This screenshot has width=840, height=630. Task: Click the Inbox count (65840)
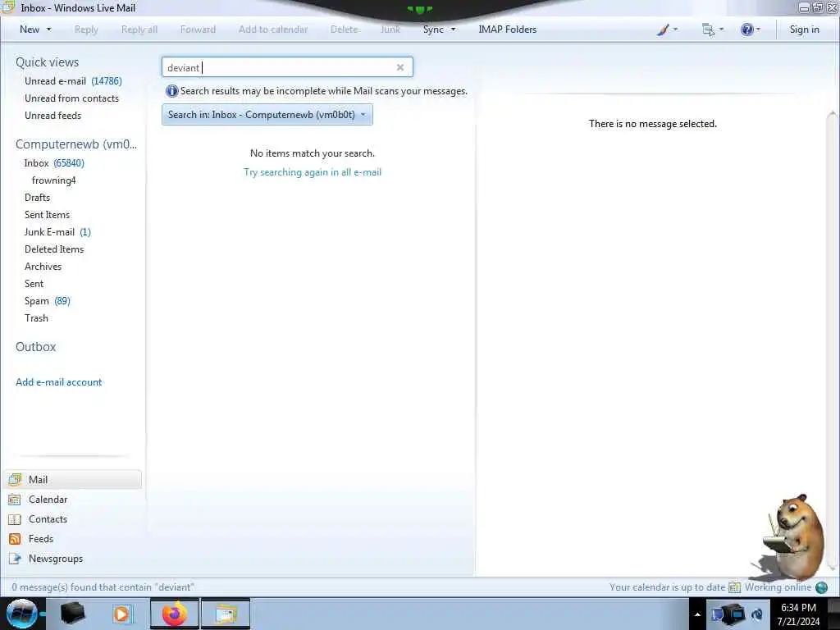tap(69, 163)
